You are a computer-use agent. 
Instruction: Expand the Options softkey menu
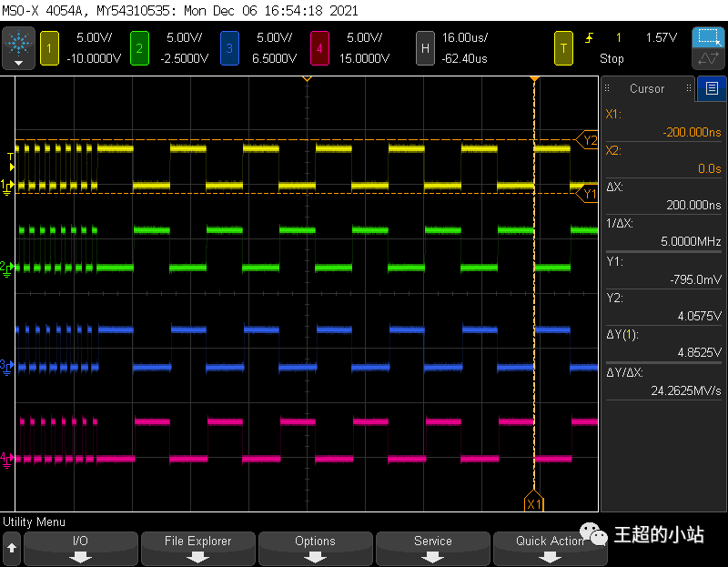click(315, 549)
